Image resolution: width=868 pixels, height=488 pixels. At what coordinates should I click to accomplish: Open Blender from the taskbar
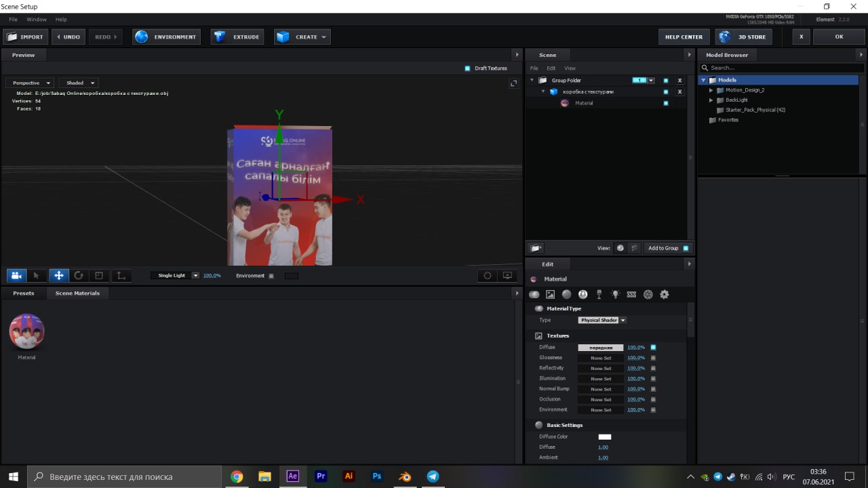[405, 476]
